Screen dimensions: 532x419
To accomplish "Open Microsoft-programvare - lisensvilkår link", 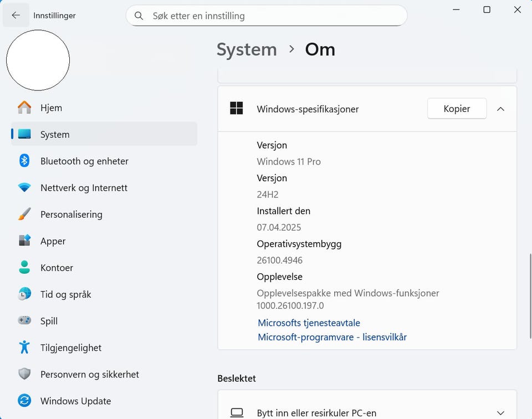I will pos(332,337).
